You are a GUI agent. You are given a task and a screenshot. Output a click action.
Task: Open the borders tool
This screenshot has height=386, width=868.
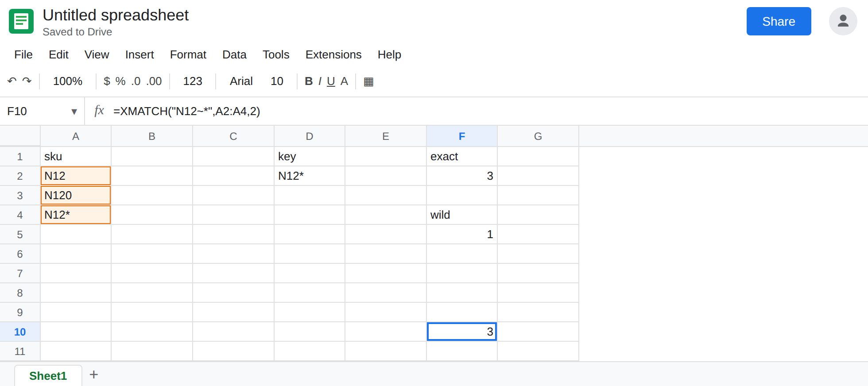(x=368, y=81)
